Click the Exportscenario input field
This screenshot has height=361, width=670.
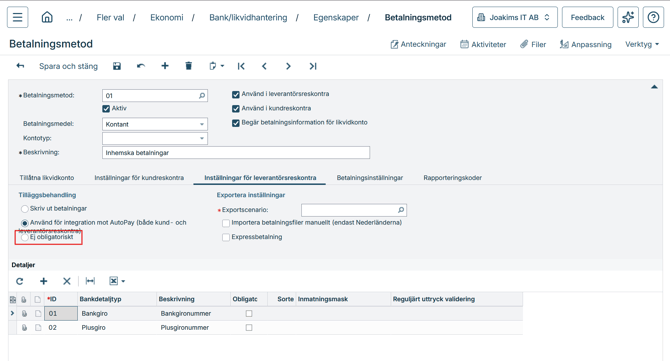(354, 210)
